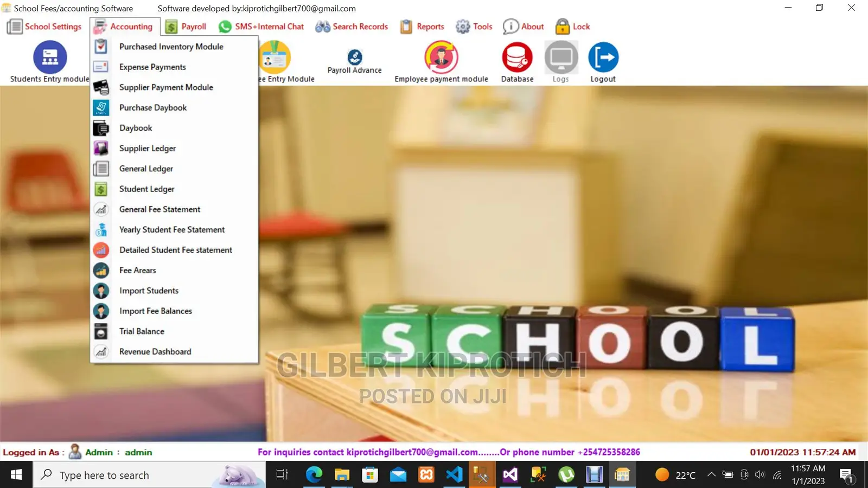Select Supplier Ledger entry

[x=174, y=148]
